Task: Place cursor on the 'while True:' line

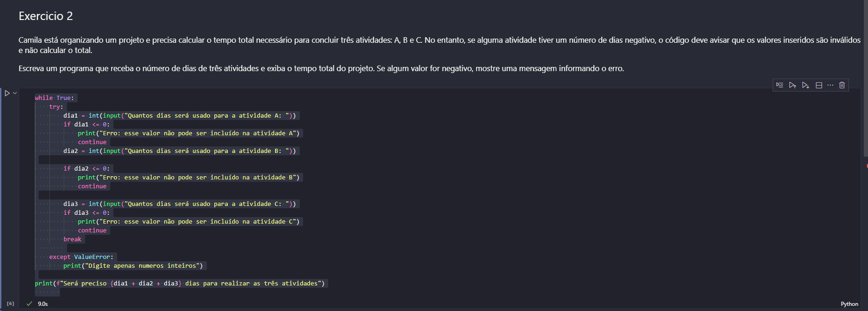Action: click(x=54, y=98)
